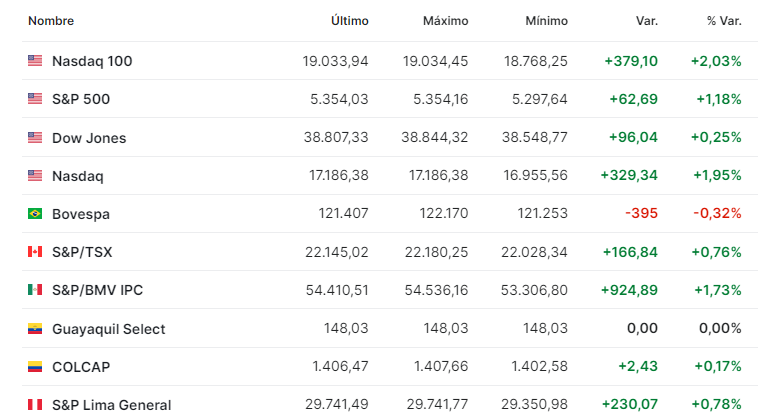Click the US flag beside Nasdaq 100
The height and width of the screenshot is (417, 758).
pos(35,60)
